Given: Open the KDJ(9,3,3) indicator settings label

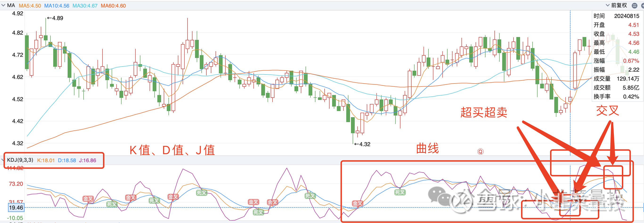Looking at the screenshot, I should [x=20, y=160].
